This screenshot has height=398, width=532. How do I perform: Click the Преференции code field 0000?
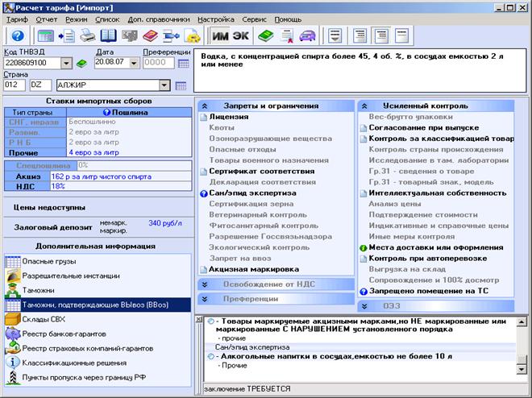(159, 63)
